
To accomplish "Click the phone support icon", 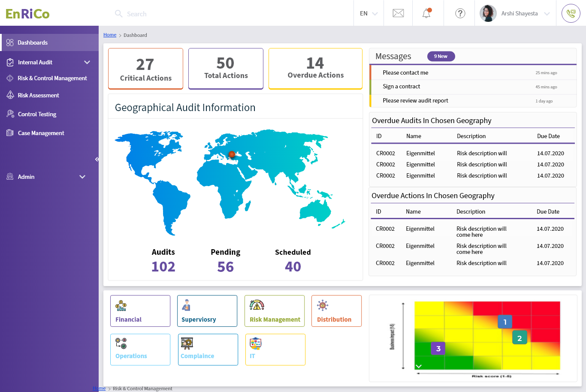I will click(x=571, y=13).
